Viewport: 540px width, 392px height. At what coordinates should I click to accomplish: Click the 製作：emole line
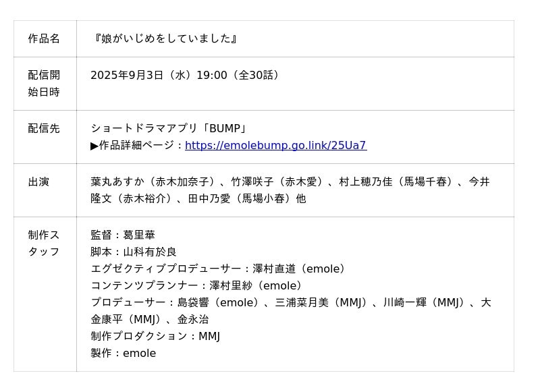pos(123,353)
